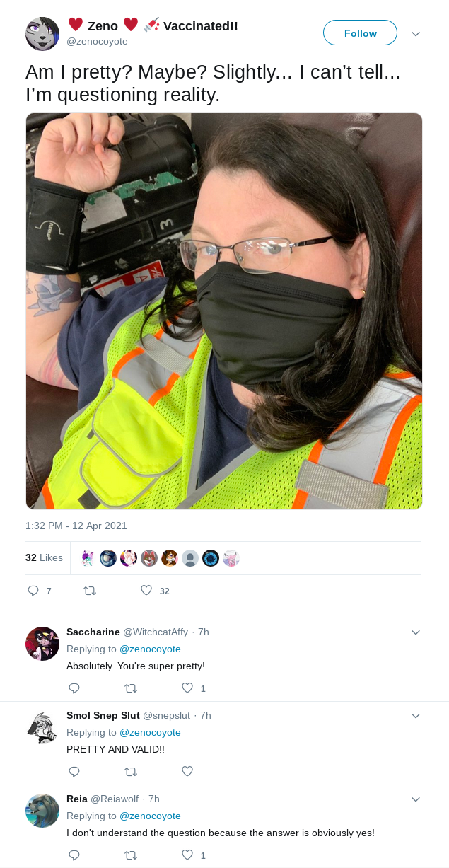Viewport: 449px width, 868px height.
Task: Open the attached selfie photo
Action: [x=224, y=311]
